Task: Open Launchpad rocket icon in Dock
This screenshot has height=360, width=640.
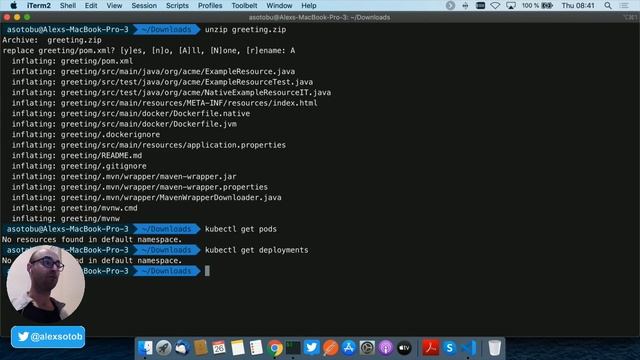Action: click(164, 348)
